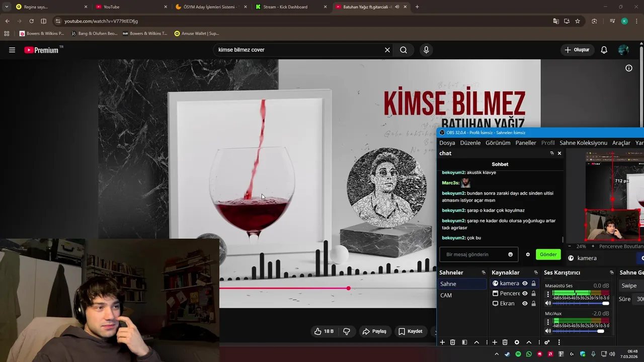
Task: Open OBS Paneller menu
Action: (526, 143)
